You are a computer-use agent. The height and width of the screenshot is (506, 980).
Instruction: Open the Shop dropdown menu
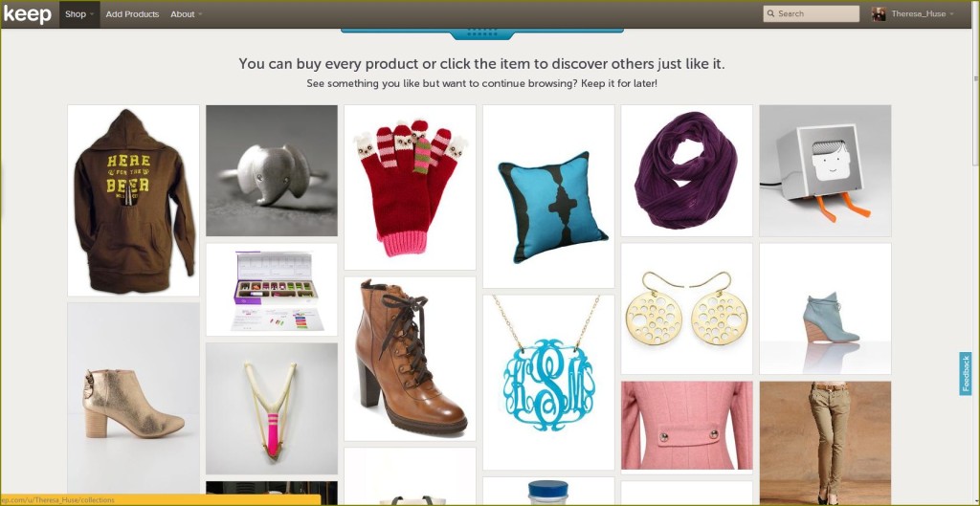(79, 13)
